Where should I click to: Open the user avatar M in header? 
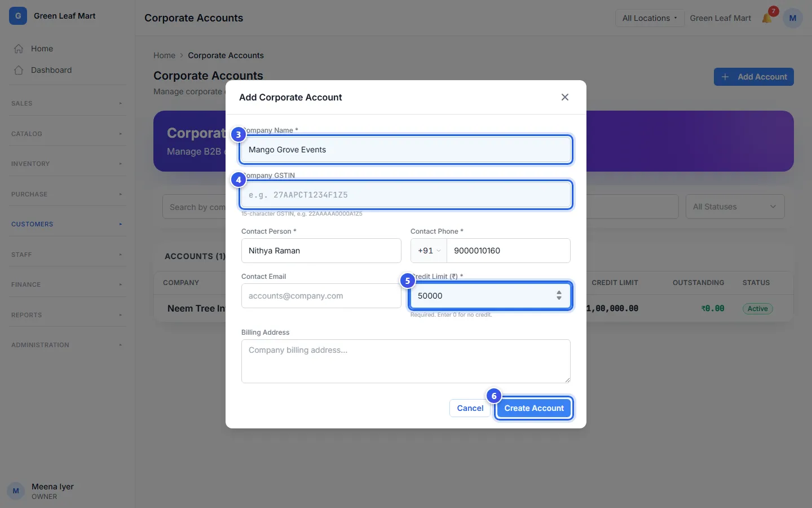pyautogui.click(x=792, y=18)
